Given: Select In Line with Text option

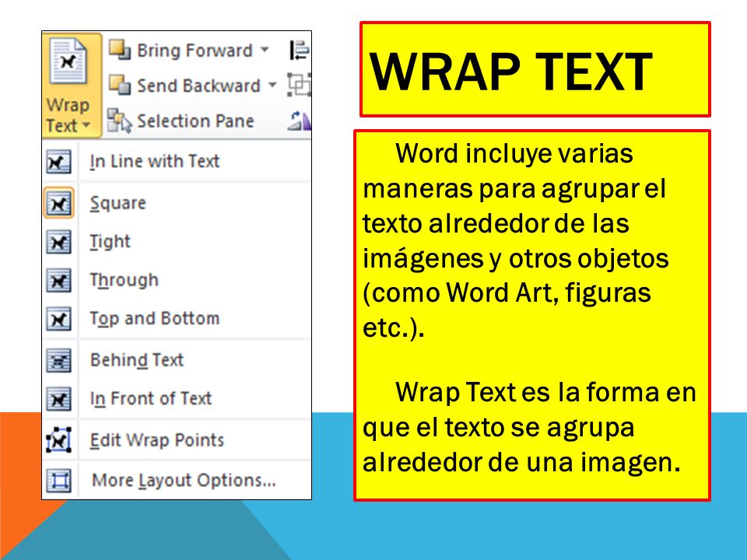Looking at the screenshot, I should pyautogui.click(x=155, y=162).
